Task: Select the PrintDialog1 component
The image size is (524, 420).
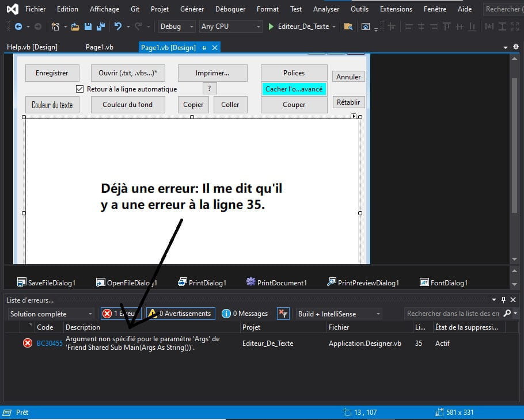Action: tap(202, 282)
